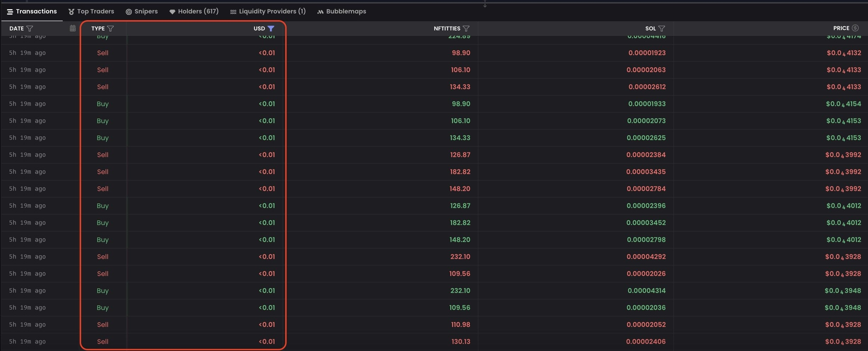Open the Snipers tab
This screenshot has width=868, height=351.
[x=146, y=11]
